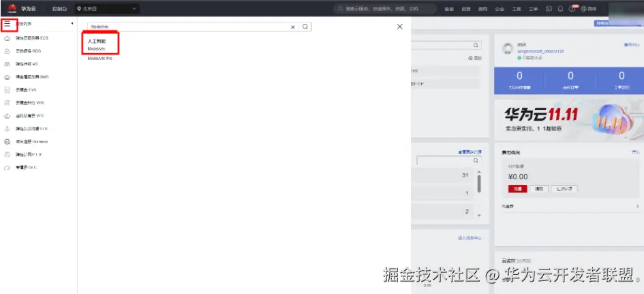
Task: Clear the ModelArts search text with X
Action: (293, 27)
